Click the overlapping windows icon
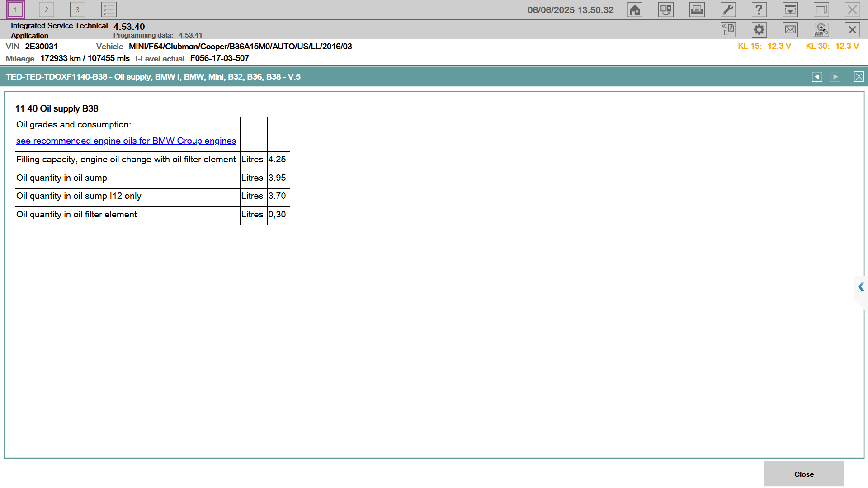Viewport: 868px width, 488px height. 821,9
